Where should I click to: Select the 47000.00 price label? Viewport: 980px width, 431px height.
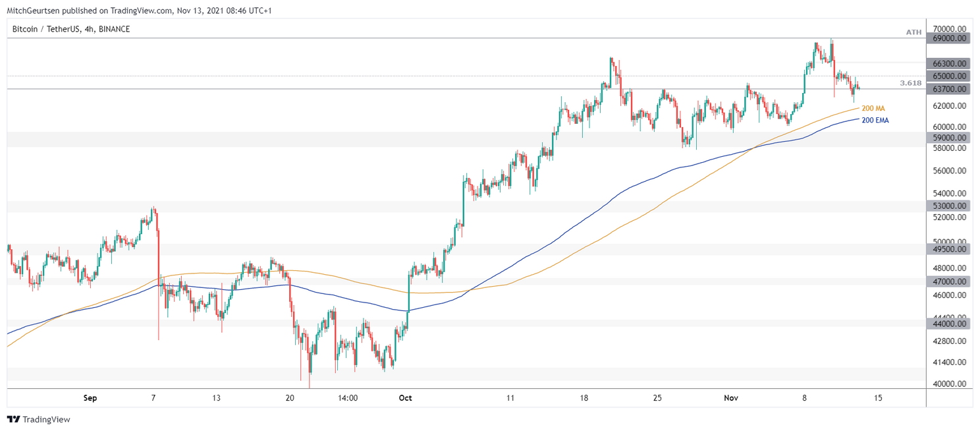(949, 281)
